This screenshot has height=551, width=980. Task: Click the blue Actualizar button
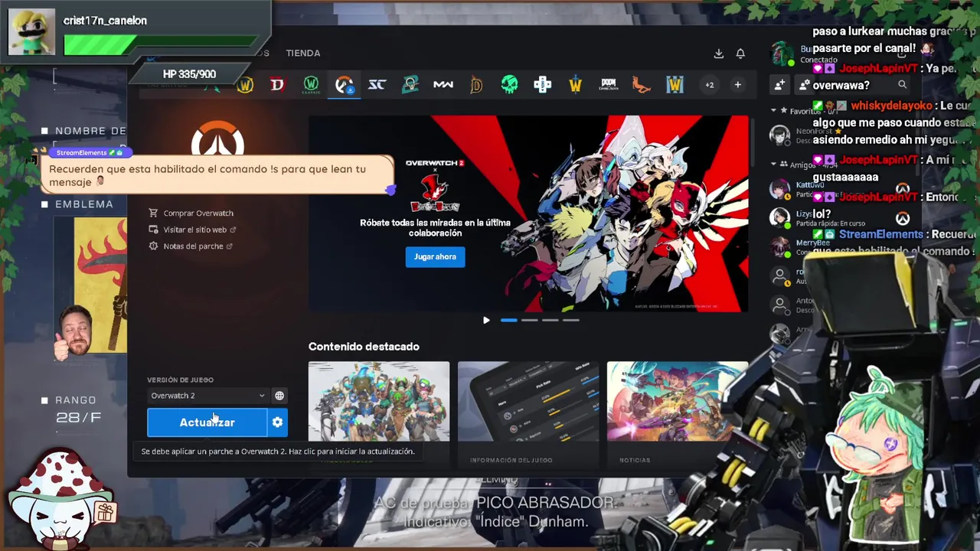click(x=207, y=422)
